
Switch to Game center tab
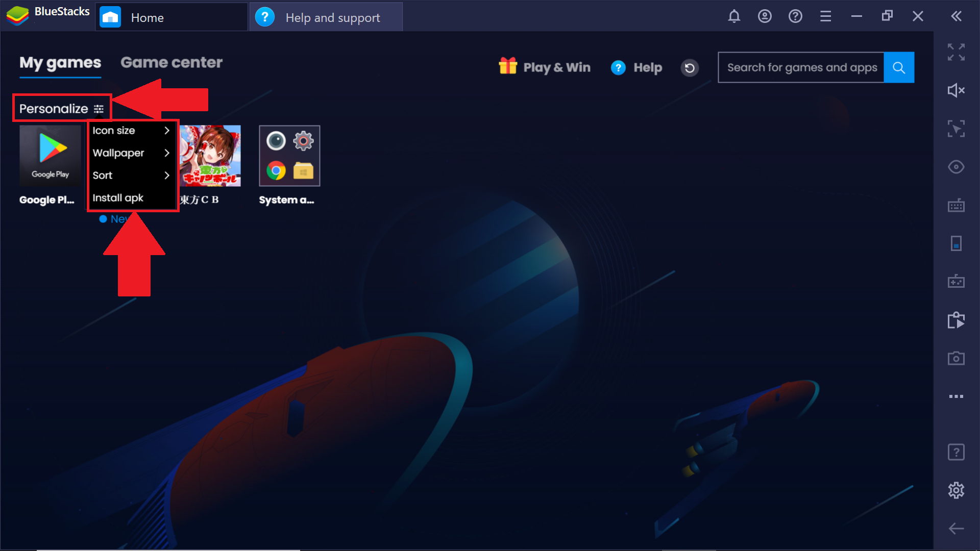171,63
